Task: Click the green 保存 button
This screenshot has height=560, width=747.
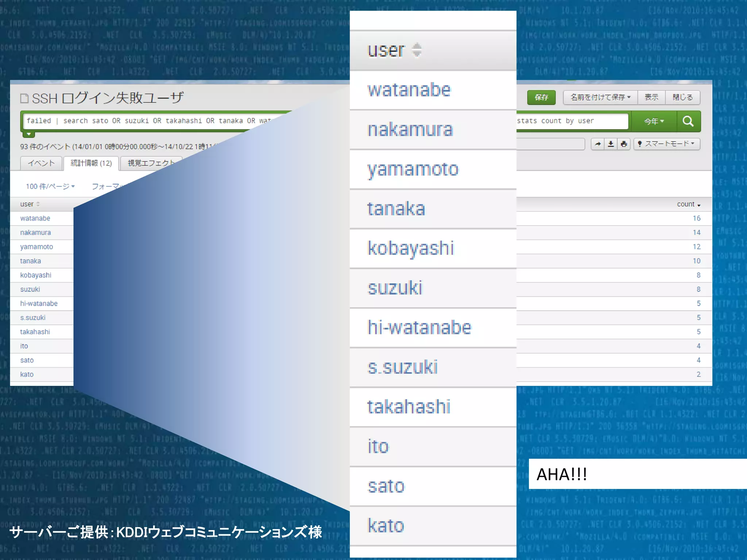Action: pyautogui.click(x=541, y=97)
